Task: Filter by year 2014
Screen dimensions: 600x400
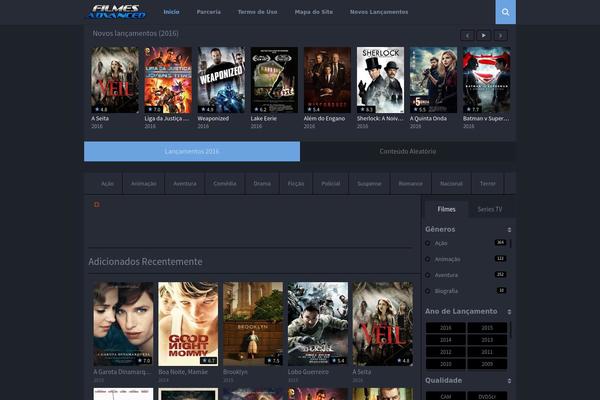Action: pyautogui.click(x=446, y=340)
